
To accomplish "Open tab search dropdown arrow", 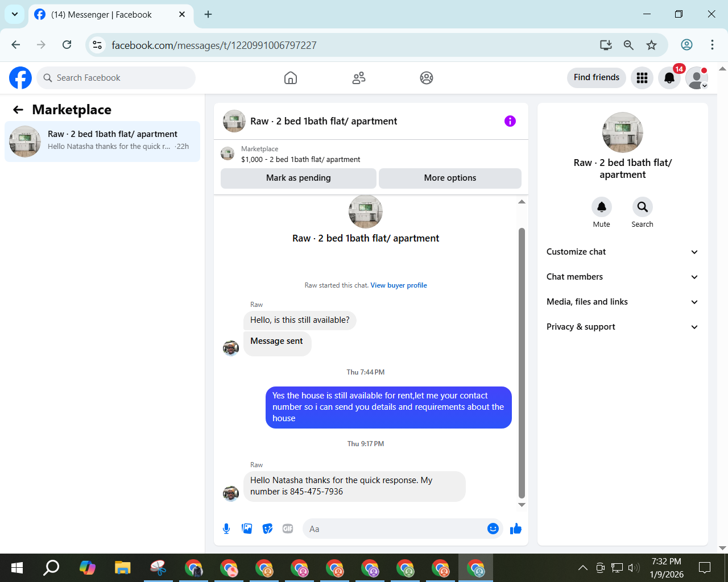I will click(15, 14).
